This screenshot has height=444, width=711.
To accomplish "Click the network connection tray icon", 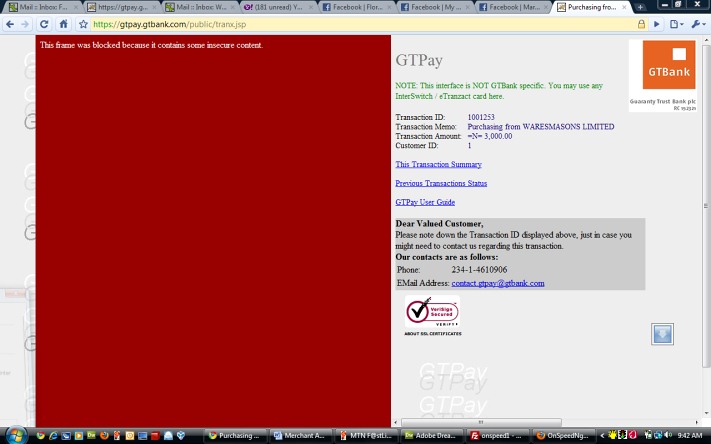I will pos(658,435).
